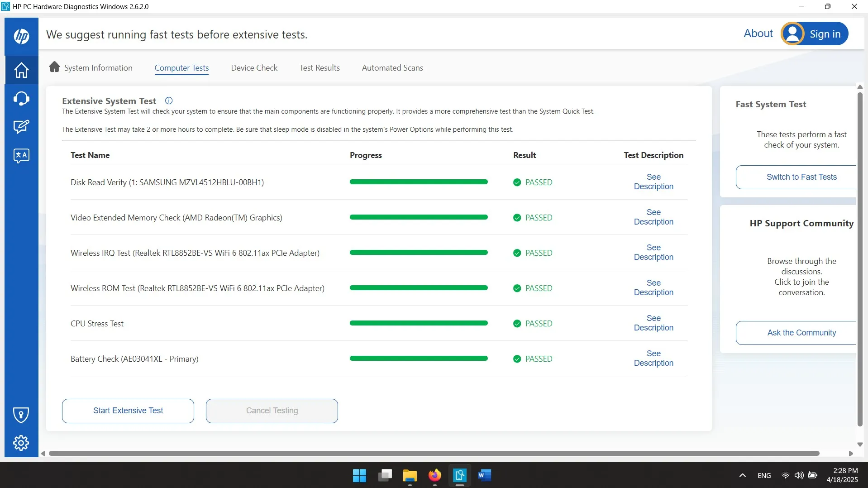
Task: Switch to the Test Results tab
Action: (320, 68)
